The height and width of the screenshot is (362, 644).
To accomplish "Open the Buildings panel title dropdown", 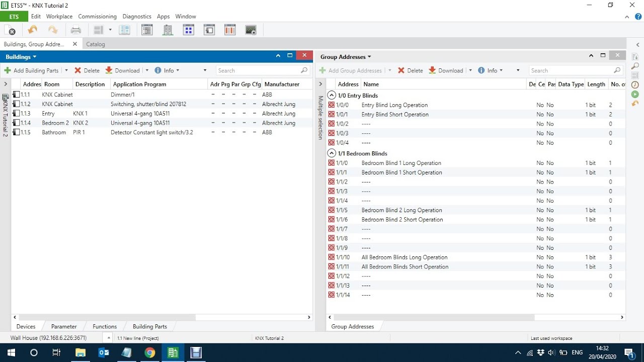I will click(x=35, y=57).
